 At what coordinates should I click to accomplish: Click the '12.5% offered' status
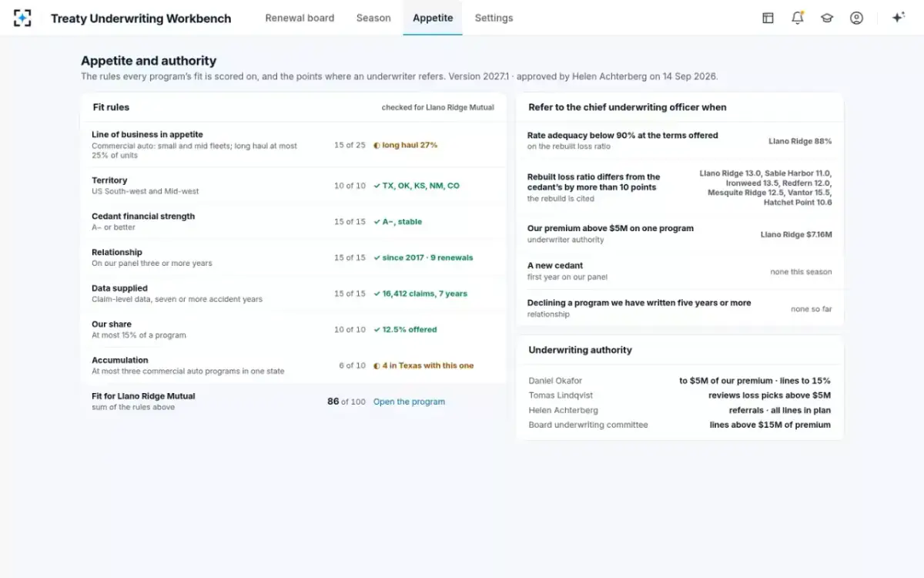point(405,330)
